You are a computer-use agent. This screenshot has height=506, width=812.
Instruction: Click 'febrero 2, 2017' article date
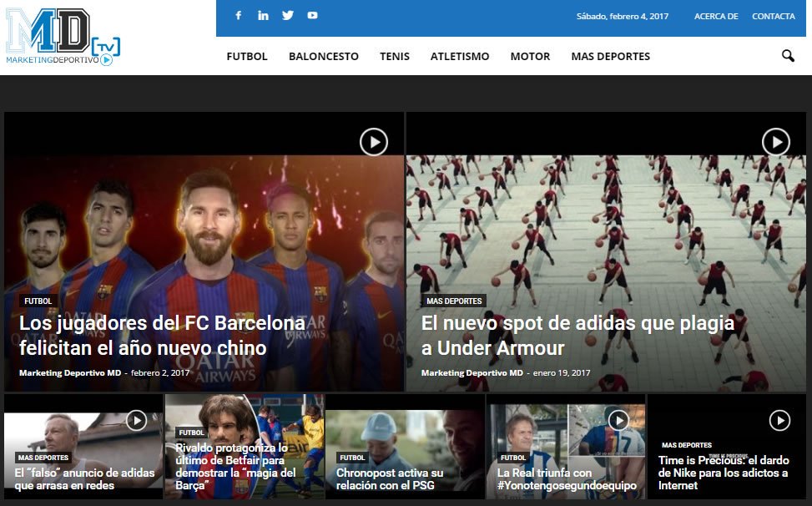[160, 373]
